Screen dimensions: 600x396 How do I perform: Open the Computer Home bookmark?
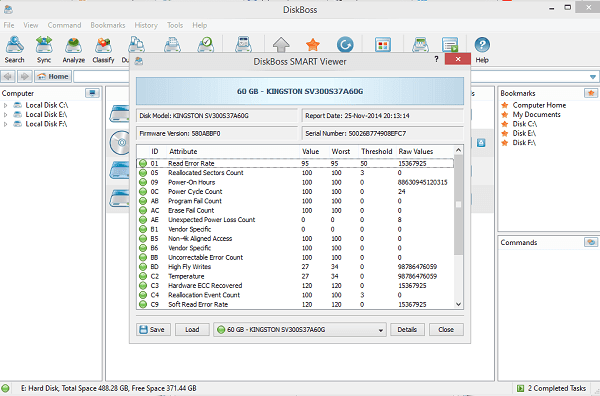[539, 105]
